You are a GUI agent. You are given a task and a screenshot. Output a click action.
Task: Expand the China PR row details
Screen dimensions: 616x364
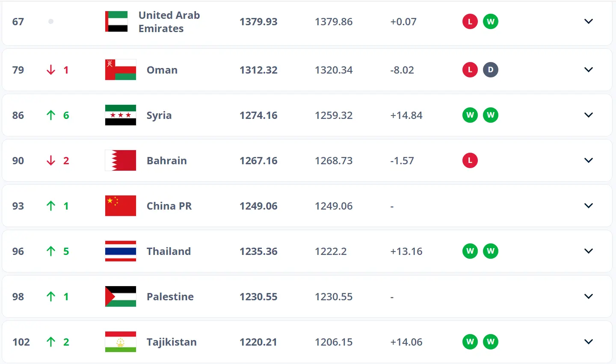(x=589, y=206)
